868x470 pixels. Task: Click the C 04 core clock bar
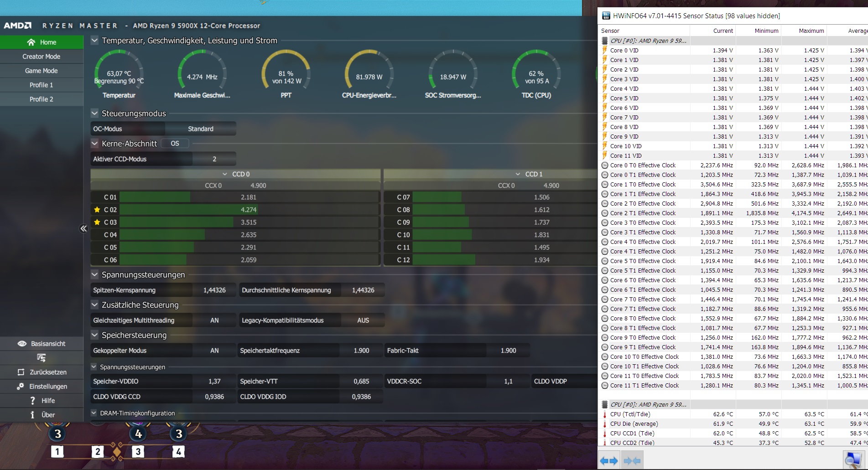point(249,235)
